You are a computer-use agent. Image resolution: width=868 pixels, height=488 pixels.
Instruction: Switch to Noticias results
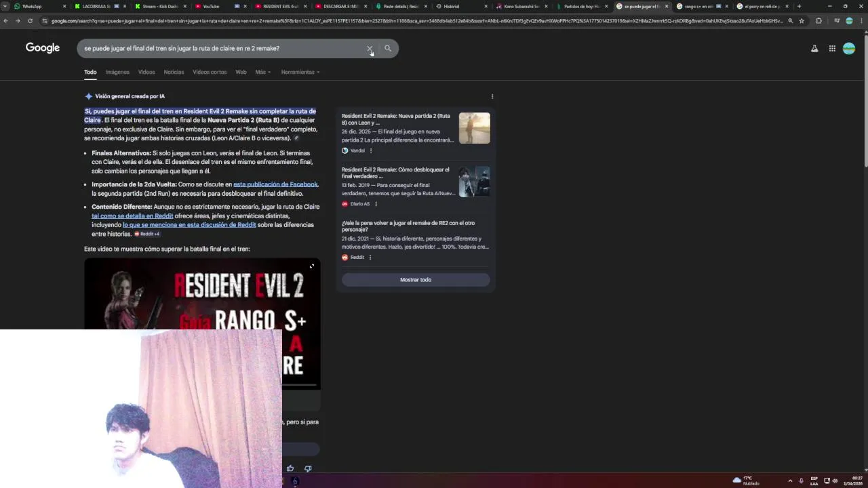coord(174,72)
